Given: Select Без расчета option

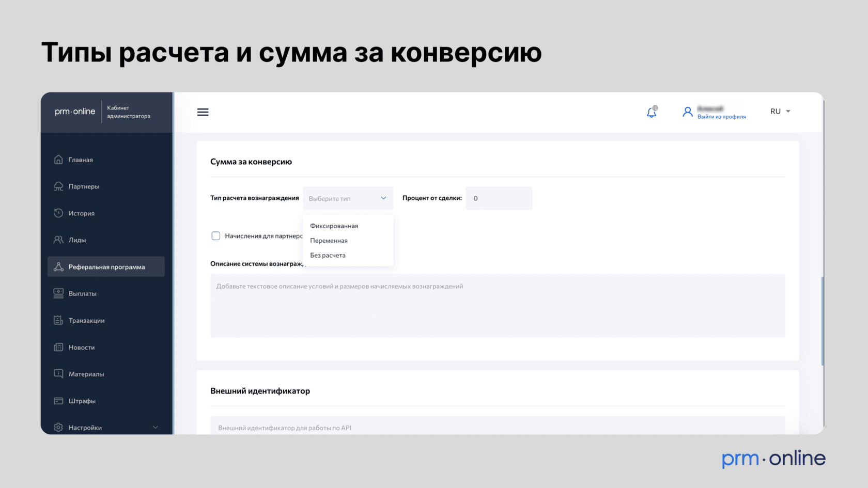Looking at the screenshot, I should coord(328,255).
